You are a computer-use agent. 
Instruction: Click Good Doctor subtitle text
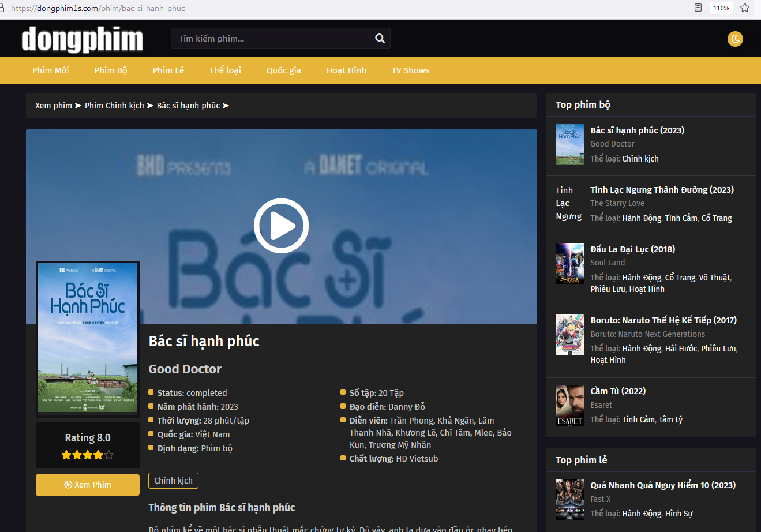pos(185,369)
